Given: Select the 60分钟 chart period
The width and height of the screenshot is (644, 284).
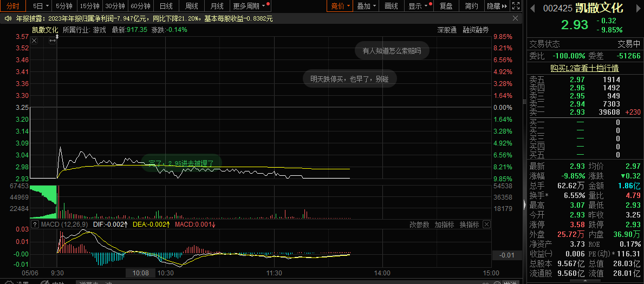Looking at the screenshot, I should (x=140, y=6).
